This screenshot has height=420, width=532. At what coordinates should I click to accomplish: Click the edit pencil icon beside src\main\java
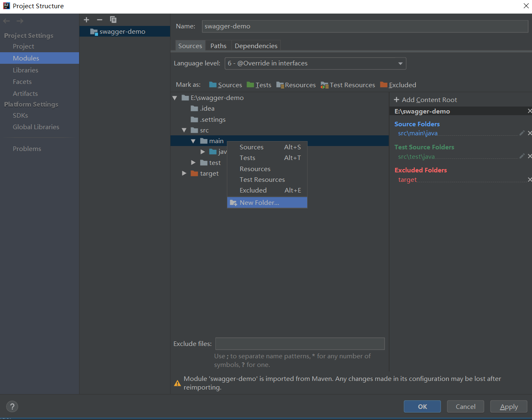point(522,132)
